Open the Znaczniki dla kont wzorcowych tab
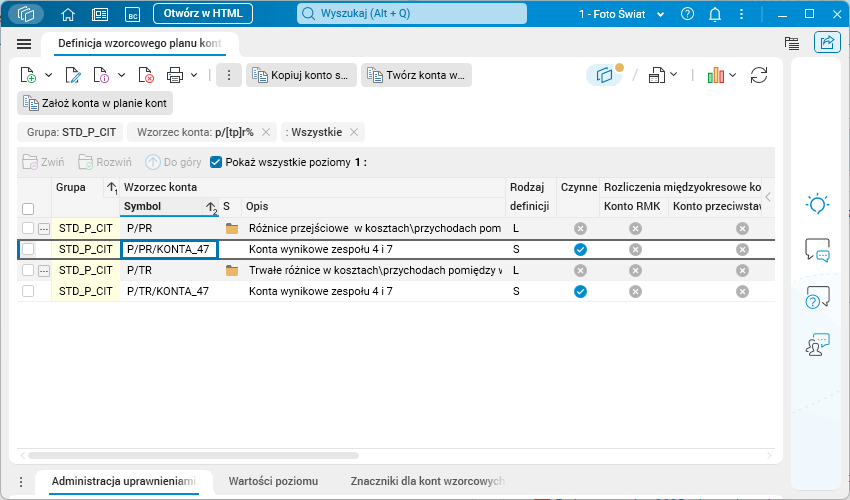This screenshot has height=500, width=850. click(x=427, y=481)
